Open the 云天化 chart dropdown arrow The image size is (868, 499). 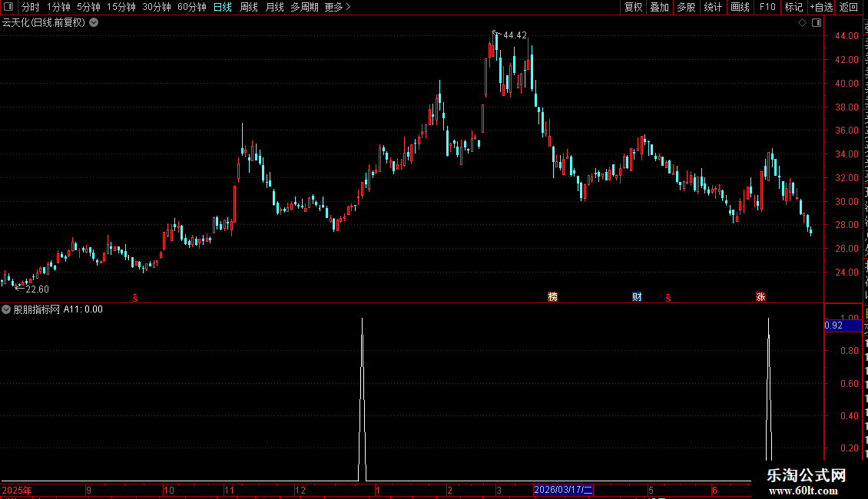[x=94, y=22]
